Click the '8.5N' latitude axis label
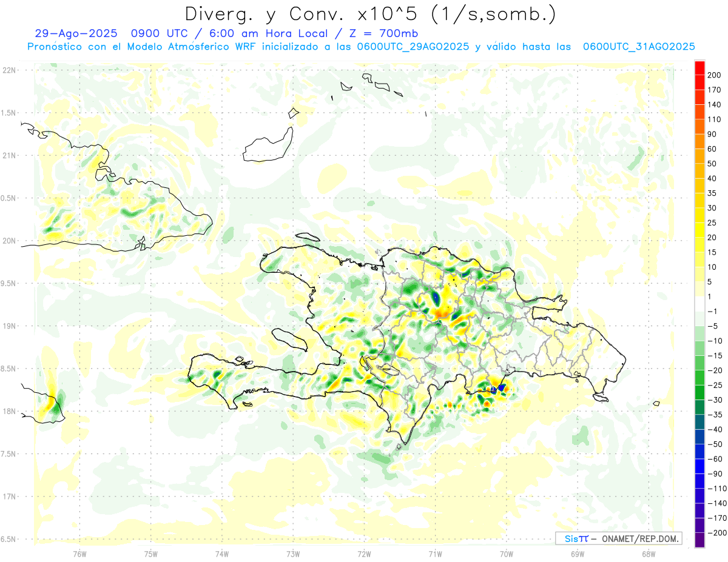 point(8,369)
